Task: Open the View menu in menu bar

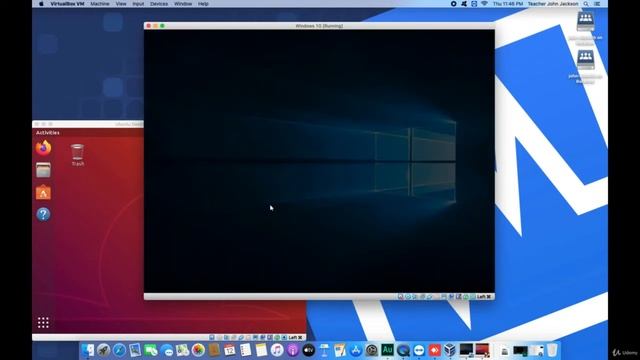Action: click(121, 4)
